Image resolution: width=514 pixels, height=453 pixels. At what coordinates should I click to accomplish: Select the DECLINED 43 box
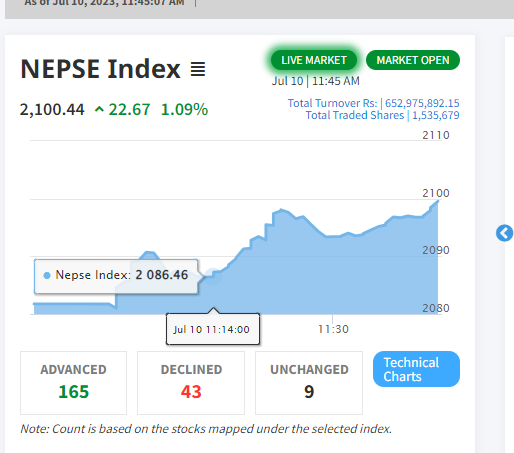(191, 383)
